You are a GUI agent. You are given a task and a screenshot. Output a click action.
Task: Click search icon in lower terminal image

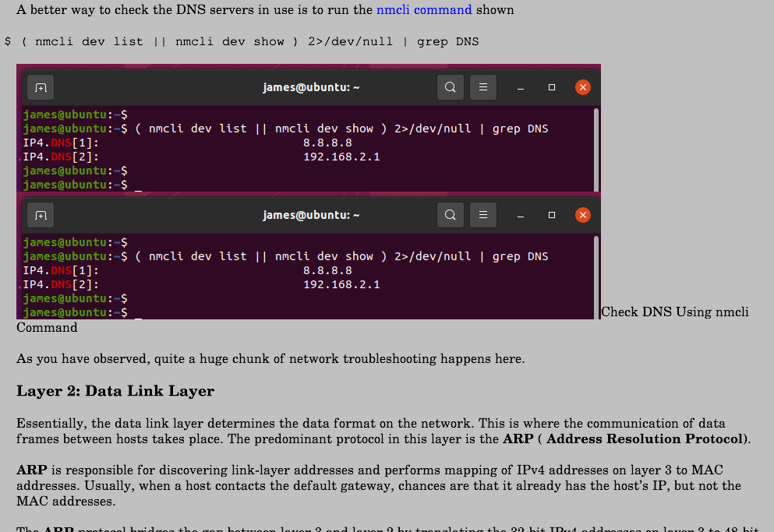point(451,215)
